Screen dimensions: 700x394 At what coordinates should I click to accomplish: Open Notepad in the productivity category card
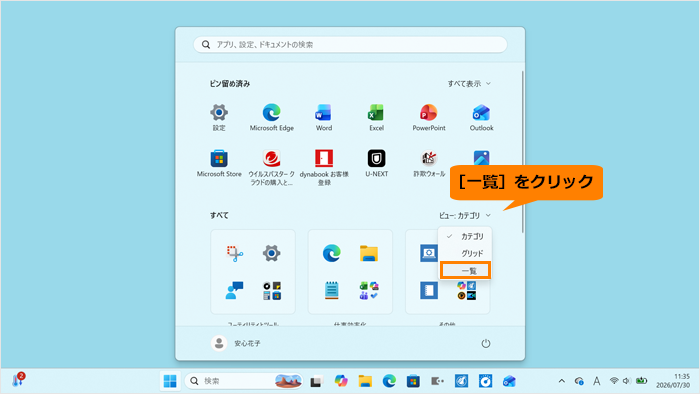(332, 290)
